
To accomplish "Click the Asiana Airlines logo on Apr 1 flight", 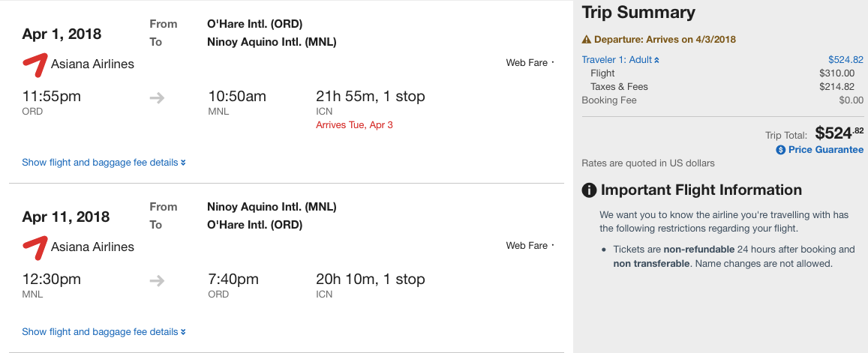I will click(35, 65).
